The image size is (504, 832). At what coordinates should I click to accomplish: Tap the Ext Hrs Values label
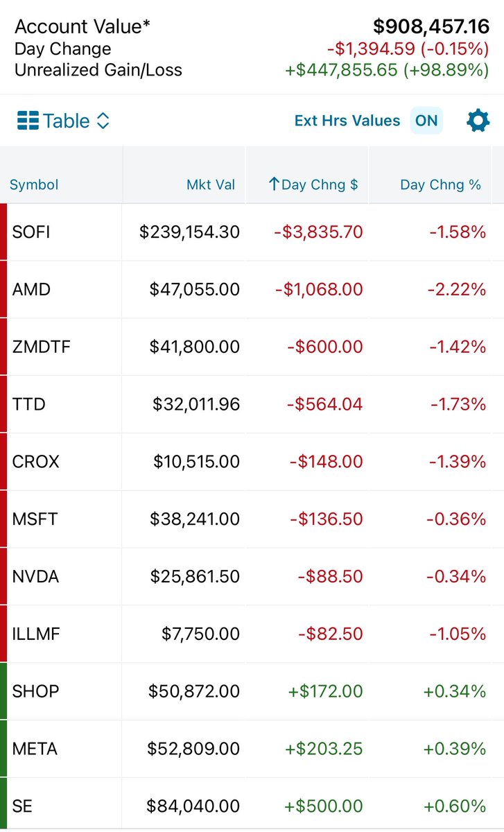point(347,121)
